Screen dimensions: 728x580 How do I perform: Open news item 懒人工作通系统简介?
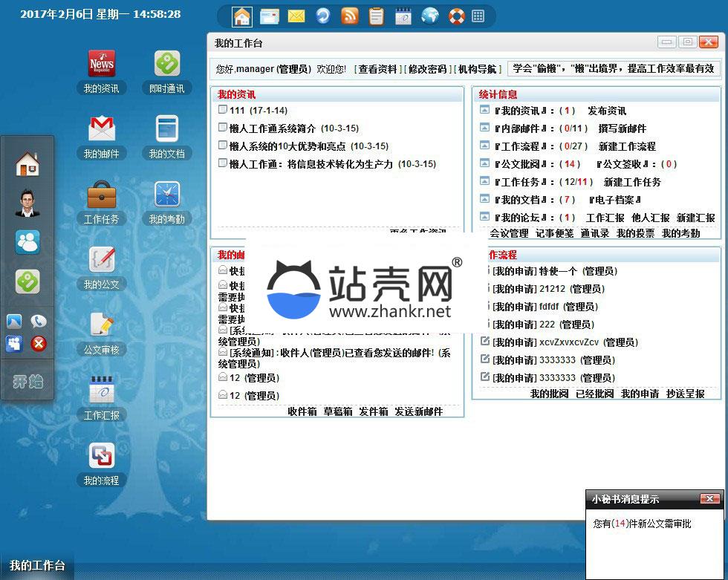[273, 128]
